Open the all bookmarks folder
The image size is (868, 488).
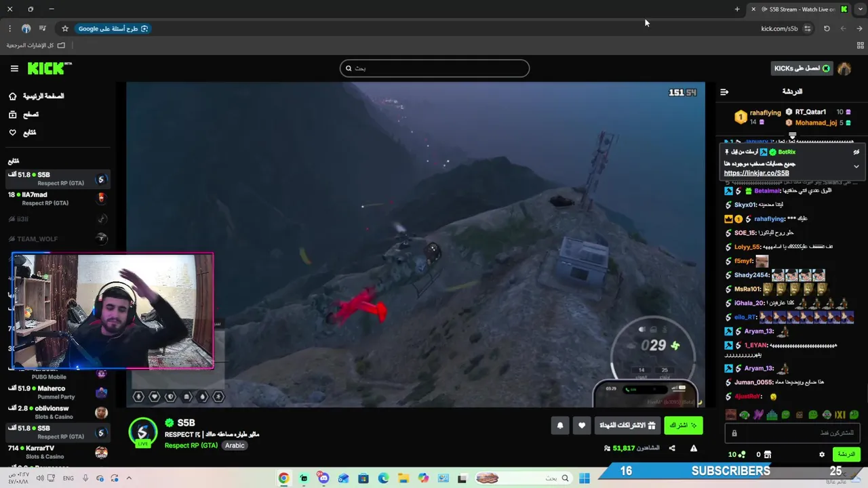(x=35, y=45)
